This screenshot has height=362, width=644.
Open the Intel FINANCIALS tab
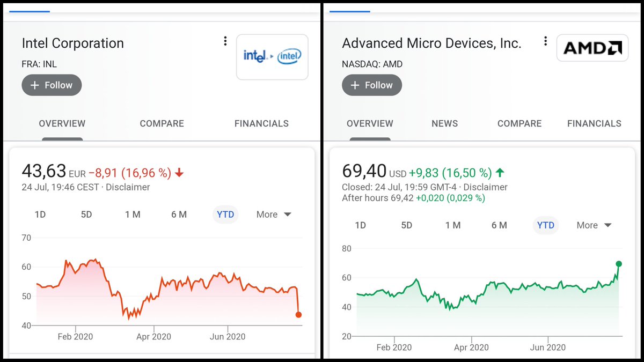(x=261, y=123)
